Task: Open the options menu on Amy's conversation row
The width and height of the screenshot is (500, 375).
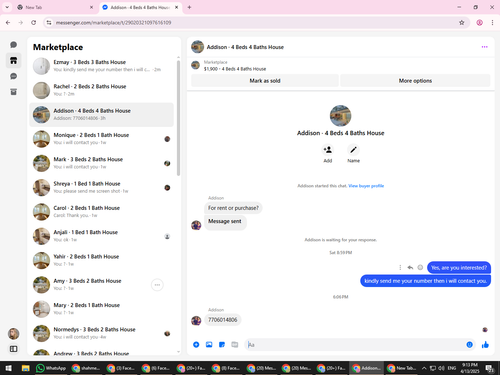Action: [157, 285]
